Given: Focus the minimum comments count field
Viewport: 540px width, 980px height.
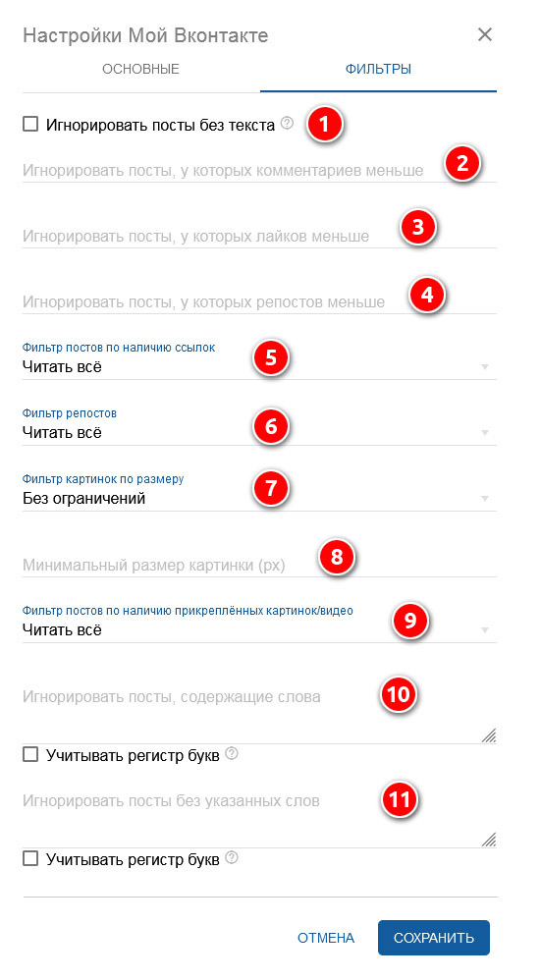Looking at the screenshot, I should coord(259,170).
